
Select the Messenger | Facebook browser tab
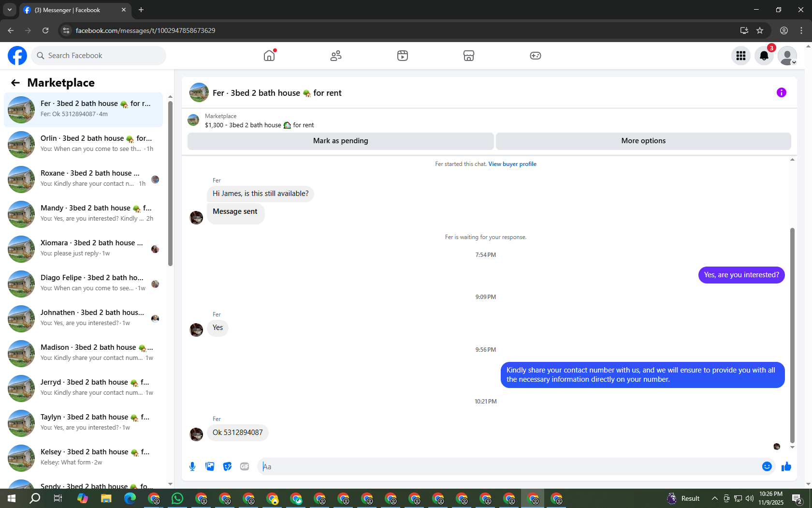pyautogui.click(x=74, y=10)
